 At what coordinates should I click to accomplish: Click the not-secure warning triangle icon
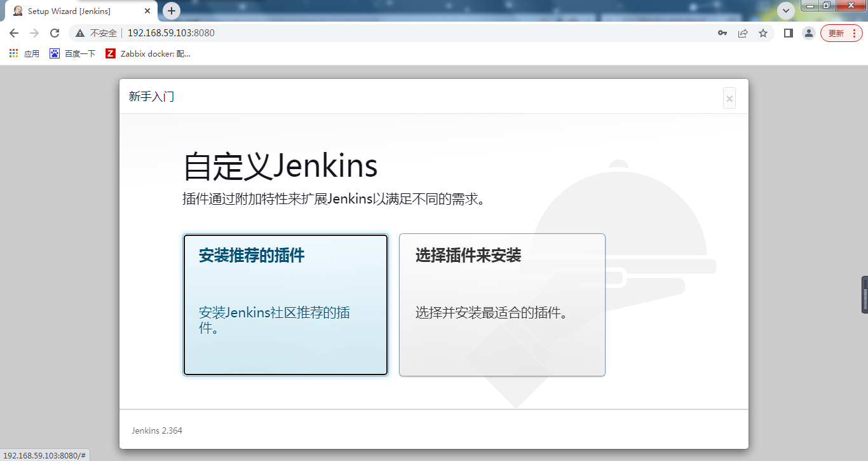(80, 33)
